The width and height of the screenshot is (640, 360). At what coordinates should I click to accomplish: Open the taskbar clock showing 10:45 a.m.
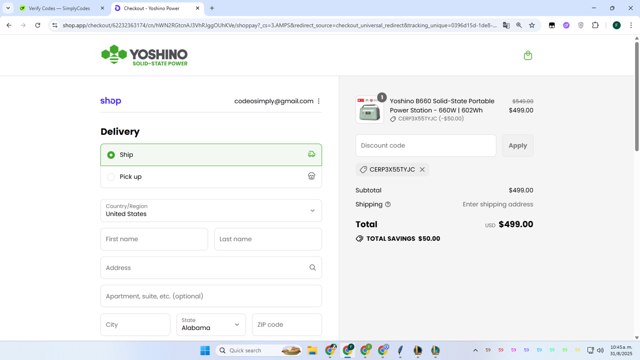pos(621,350)
